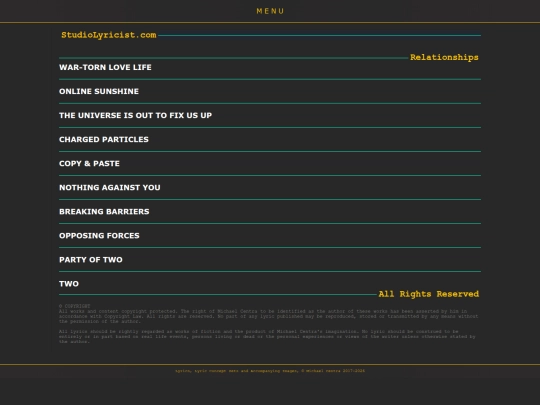Image resolution: width=540 pixels, height=405 pixels.
Task: Open the lyric titled TWO
Action: 69,284
